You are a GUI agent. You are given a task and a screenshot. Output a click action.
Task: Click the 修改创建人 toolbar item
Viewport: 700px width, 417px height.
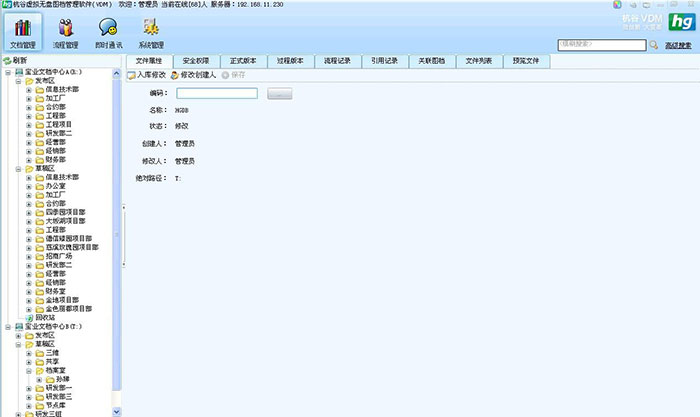(x=193, y=75)
